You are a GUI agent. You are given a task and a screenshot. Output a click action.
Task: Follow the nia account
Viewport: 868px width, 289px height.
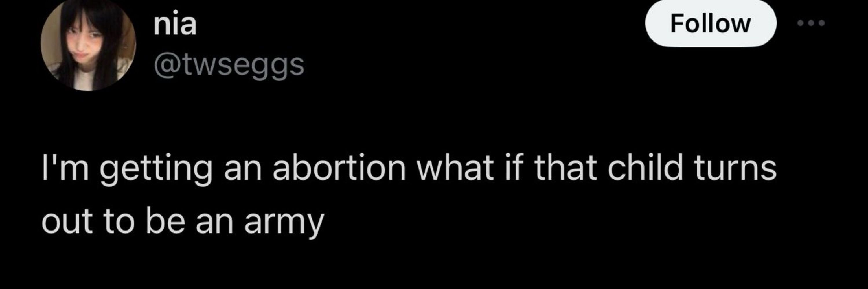pos(711,23)
